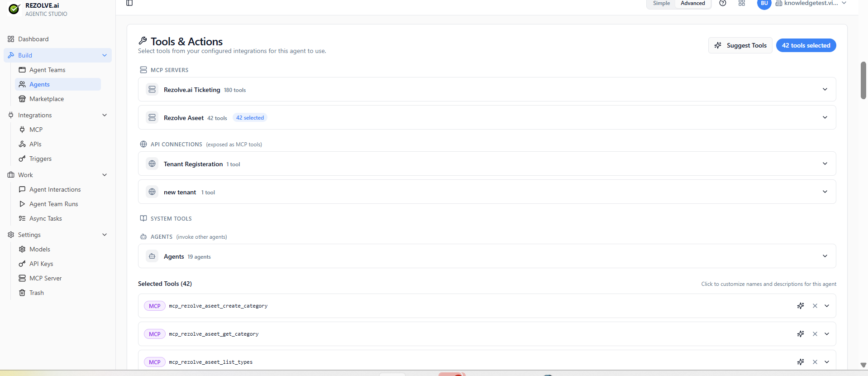Click the BU user avatar
This screenshot has width=868, height=376.
764,4
